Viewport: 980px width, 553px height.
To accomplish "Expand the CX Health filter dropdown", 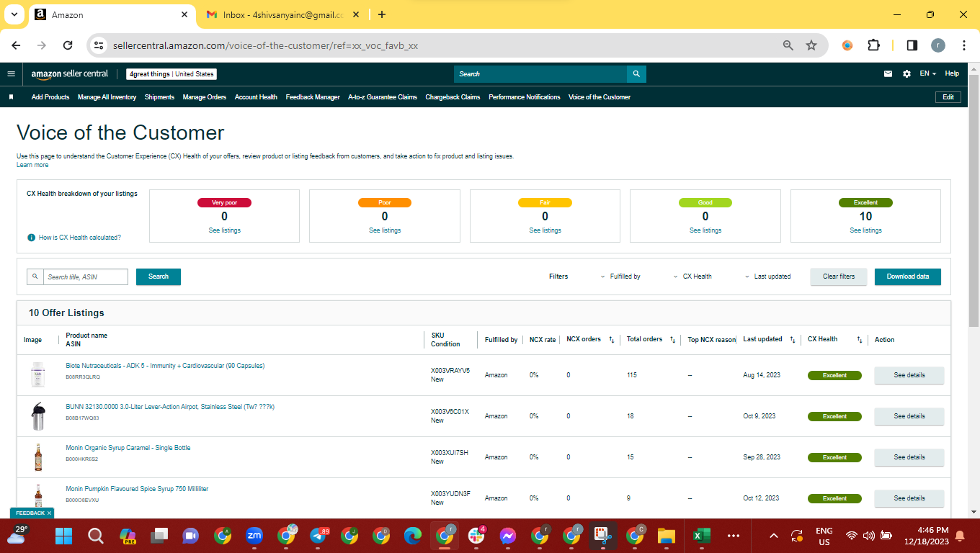I will [x=692, y=276].
